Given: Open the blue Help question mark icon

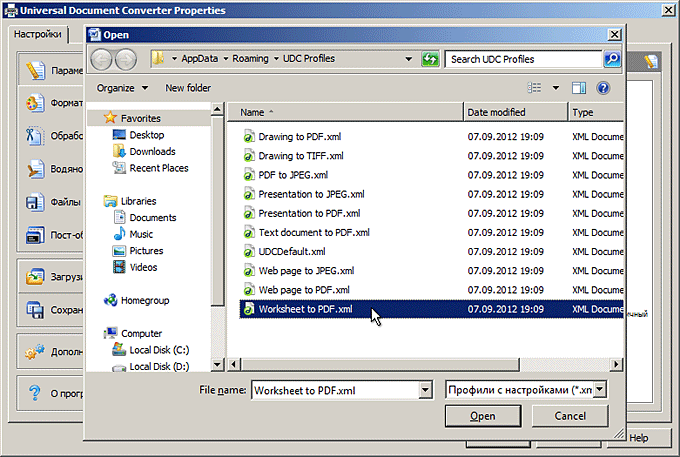Looking at the screenshot, I should point(603,88).
